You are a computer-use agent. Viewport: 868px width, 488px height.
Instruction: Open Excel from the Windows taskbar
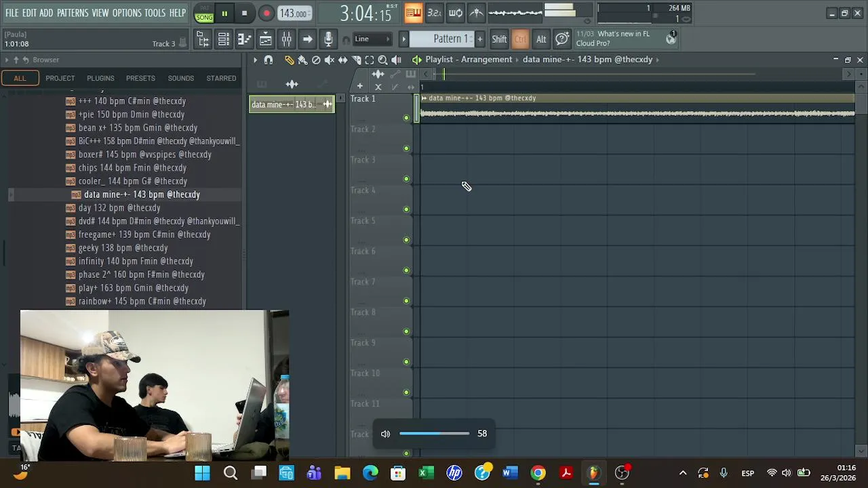click(426, 473)
